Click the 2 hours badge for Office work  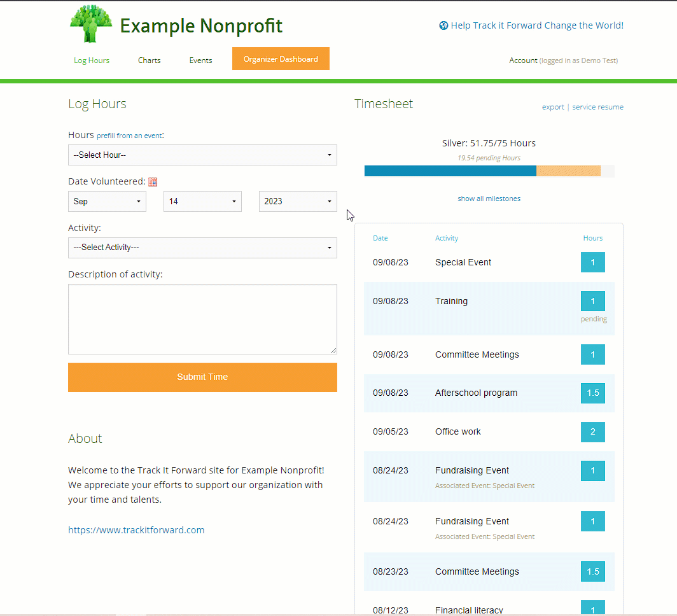(x=593, y=432)
